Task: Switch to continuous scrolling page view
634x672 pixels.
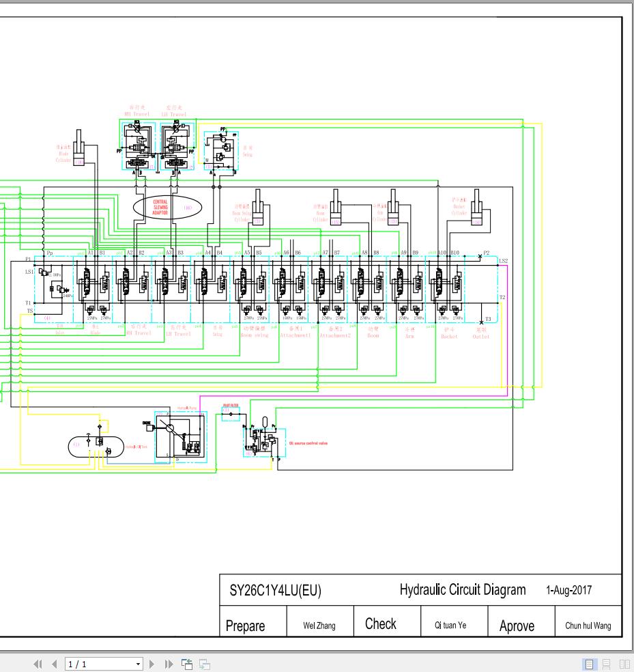Action: (607, 664)
